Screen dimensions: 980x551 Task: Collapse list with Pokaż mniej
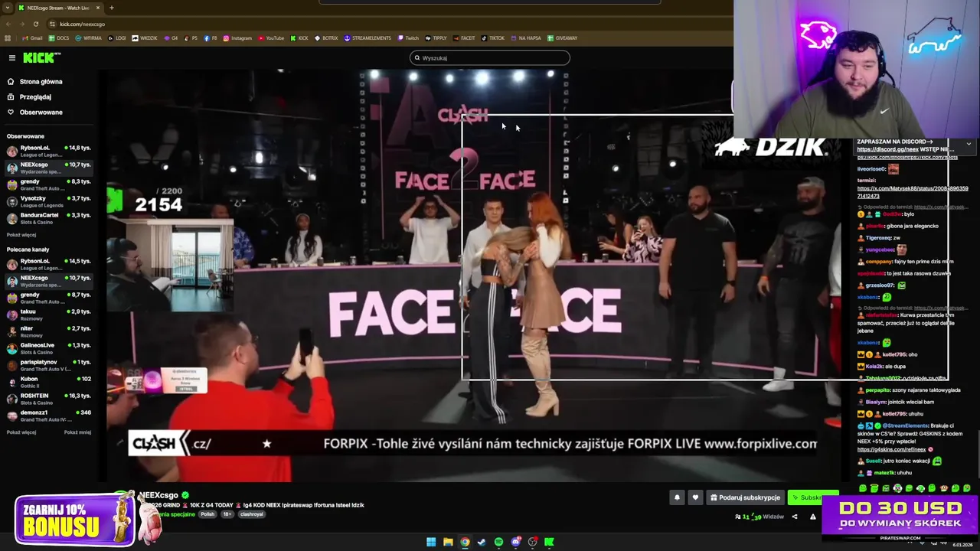pyautogui.click(x=77, y=432)
